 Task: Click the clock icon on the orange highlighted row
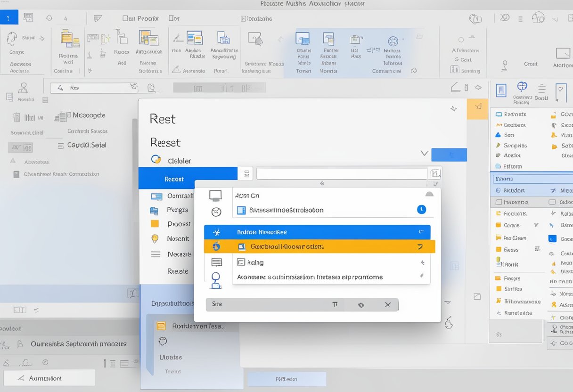pyautogui.click(x=216, y=246)
